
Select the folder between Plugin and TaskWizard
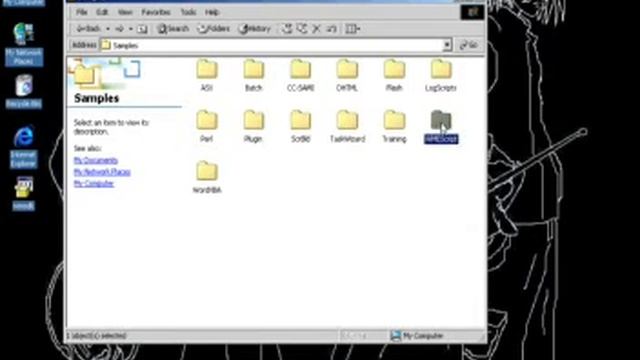coord(300,127)
